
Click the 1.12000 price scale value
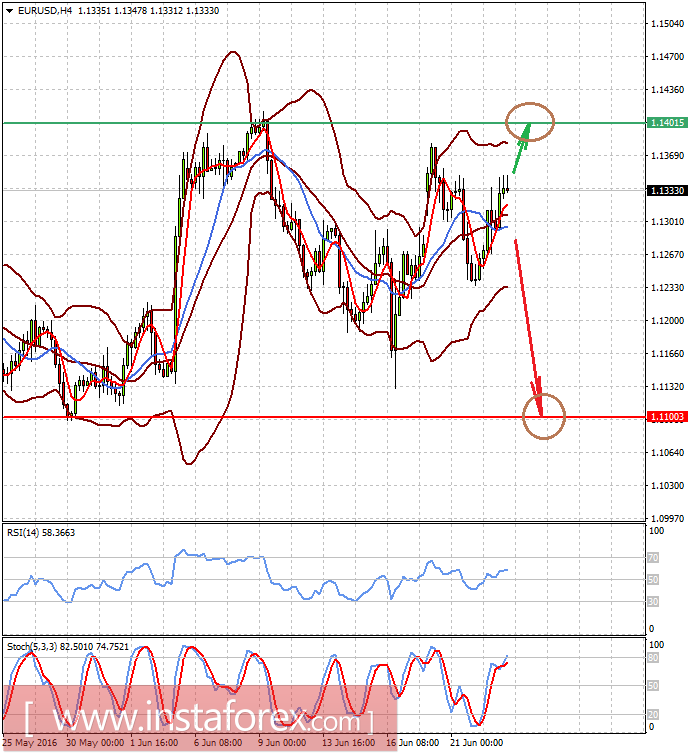tap(667, 321)
